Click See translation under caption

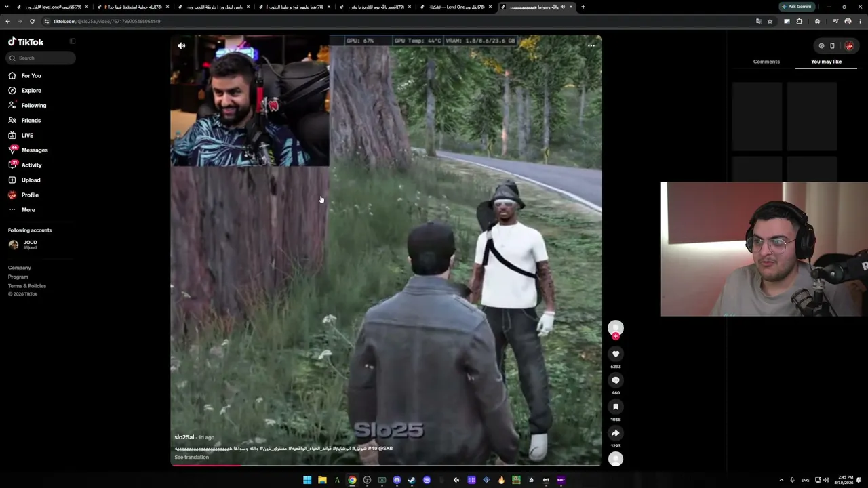pyautogui.click(x=191, y=457)
